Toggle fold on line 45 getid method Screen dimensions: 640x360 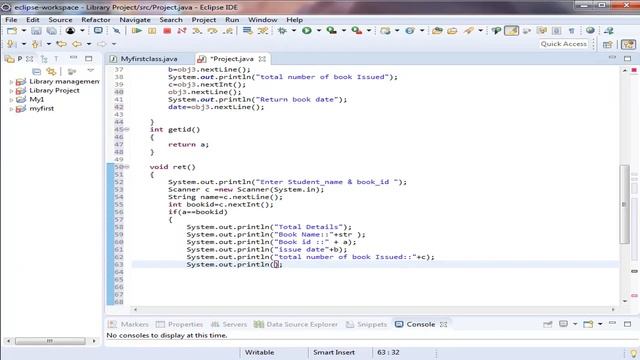pyautogui.click(x=127, y=129)
